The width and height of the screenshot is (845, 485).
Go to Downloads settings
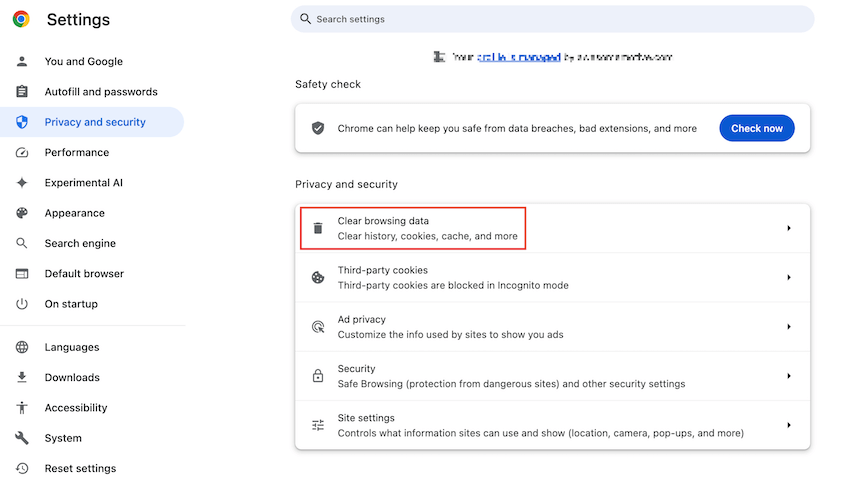coord(92,377)
